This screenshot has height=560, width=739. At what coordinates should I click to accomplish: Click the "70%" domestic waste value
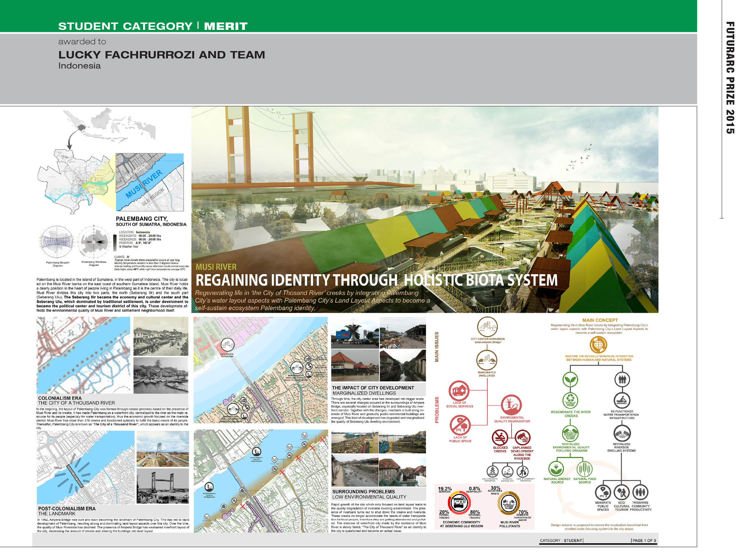pos(523,512)
